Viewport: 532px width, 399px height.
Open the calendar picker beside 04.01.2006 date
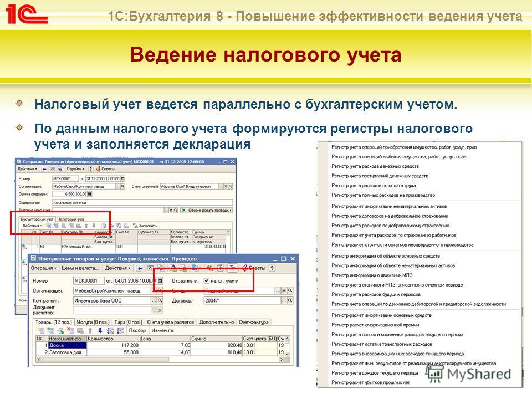click(x=160, y=281)
